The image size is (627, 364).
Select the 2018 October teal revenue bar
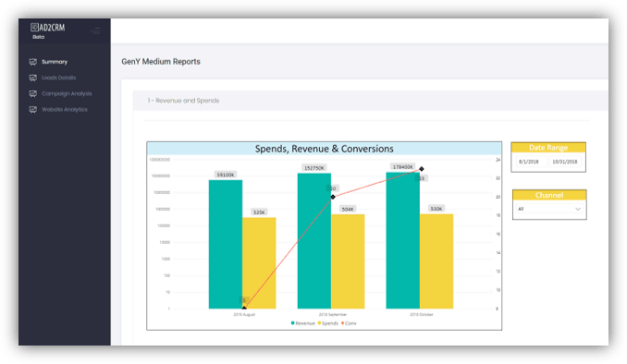[402, 240]
